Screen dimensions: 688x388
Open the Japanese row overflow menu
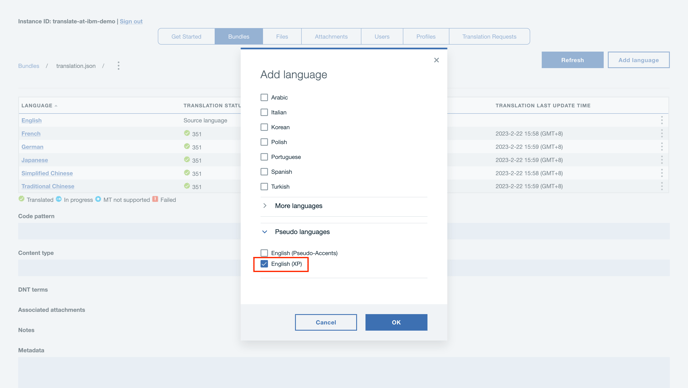(662, 160)
